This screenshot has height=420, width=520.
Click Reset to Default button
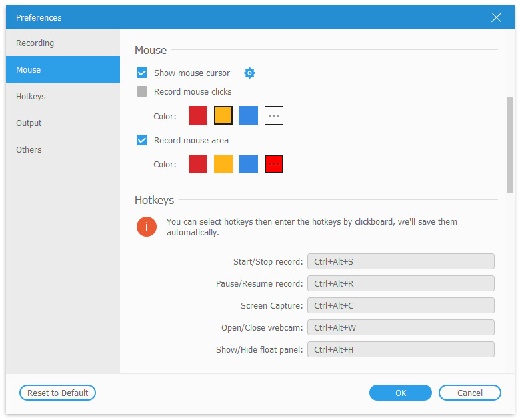click(x=57, y=393)
